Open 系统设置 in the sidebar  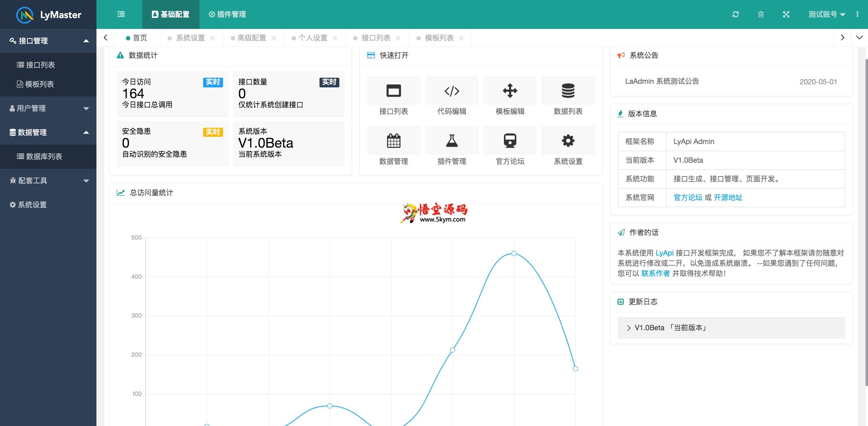point(48,204)
